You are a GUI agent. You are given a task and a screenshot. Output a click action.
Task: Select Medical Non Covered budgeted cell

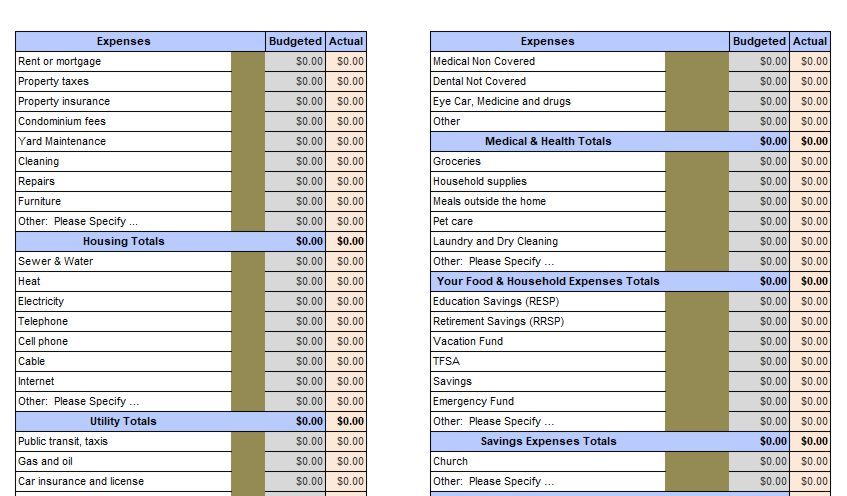click(x=759, y=62)
